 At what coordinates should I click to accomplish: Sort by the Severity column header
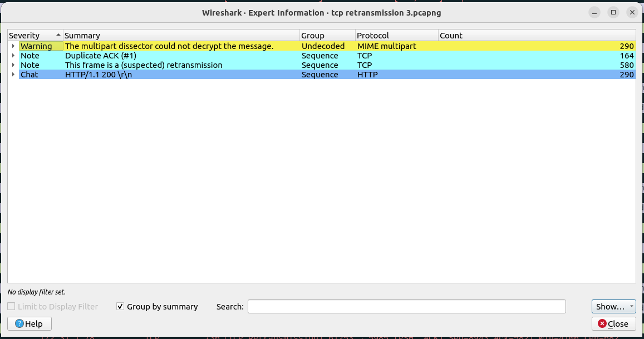[x=35, y=35]
